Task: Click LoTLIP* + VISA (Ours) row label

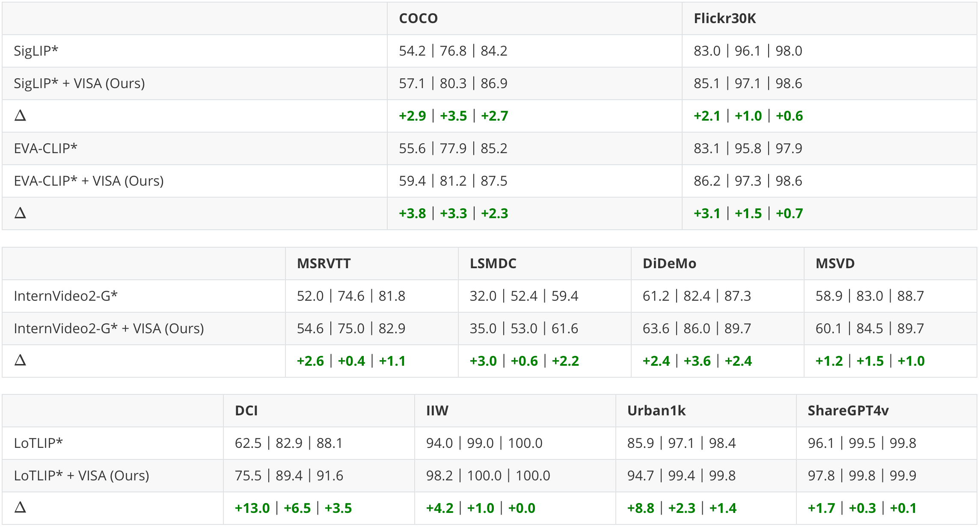Action: tap(81, 476)
